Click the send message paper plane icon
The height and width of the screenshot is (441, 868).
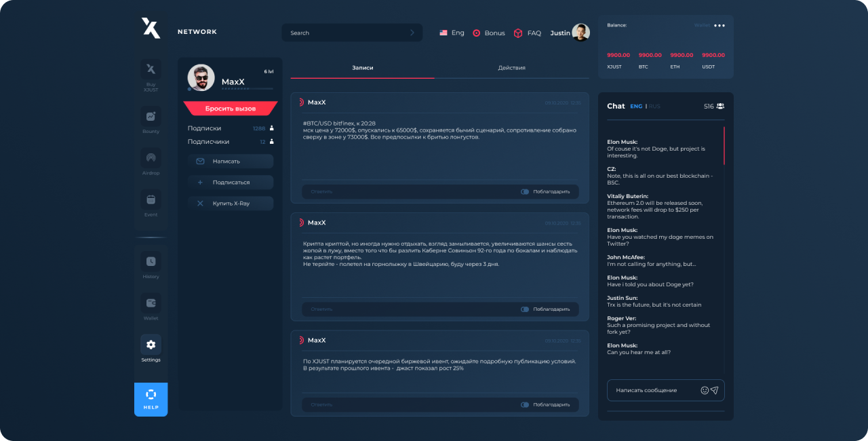[x=714, y=390]
